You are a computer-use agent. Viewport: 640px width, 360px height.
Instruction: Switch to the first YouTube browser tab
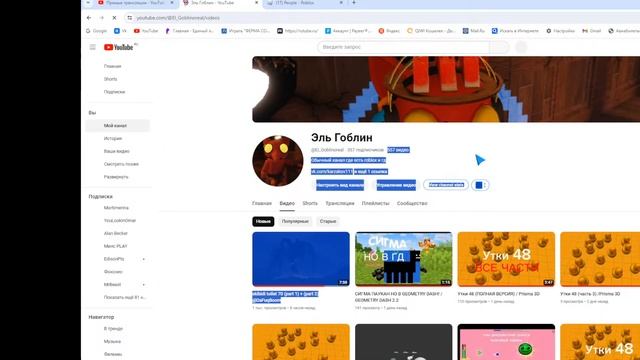pos(136,3)
